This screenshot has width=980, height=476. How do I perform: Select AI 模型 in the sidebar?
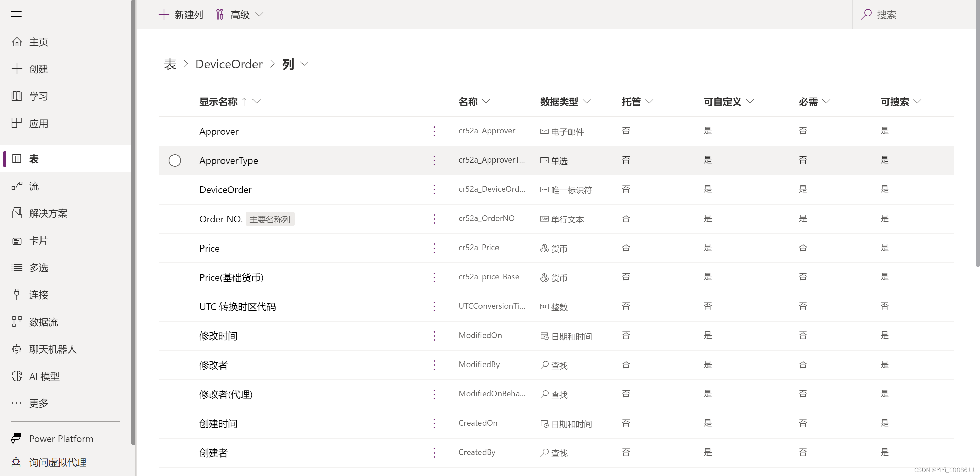point(44,376)
